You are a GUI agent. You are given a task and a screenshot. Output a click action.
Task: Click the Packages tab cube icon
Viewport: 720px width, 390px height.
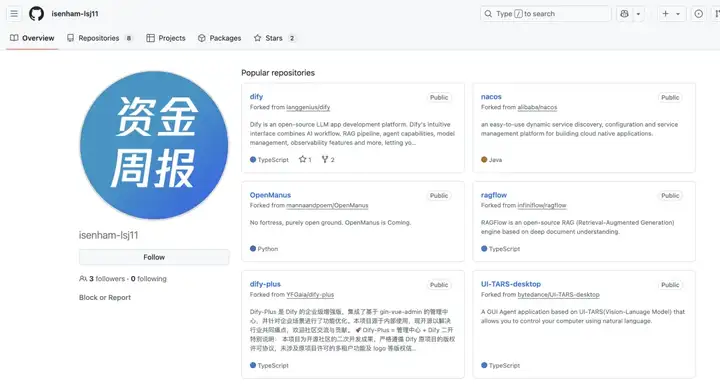[202, 38]
